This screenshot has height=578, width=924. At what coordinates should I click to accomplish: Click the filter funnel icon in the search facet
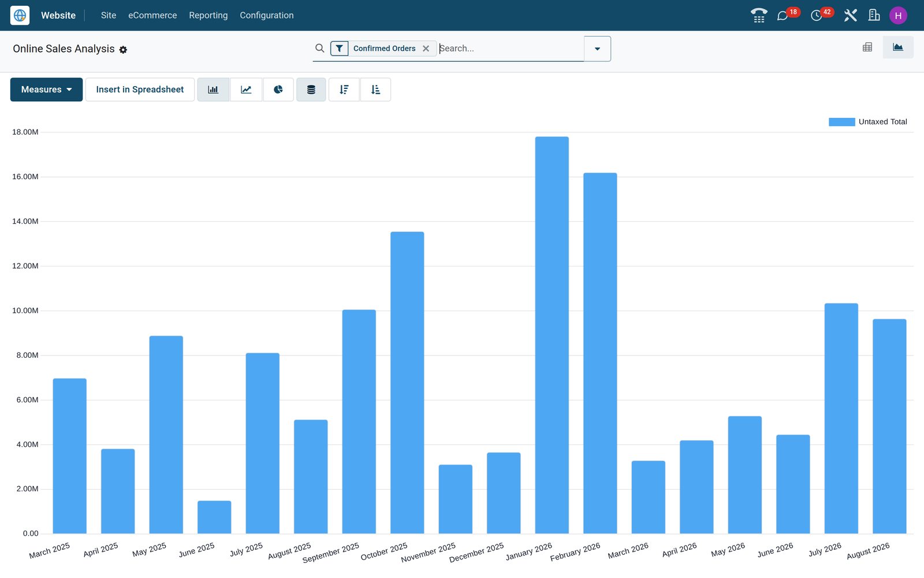[340, 49]
